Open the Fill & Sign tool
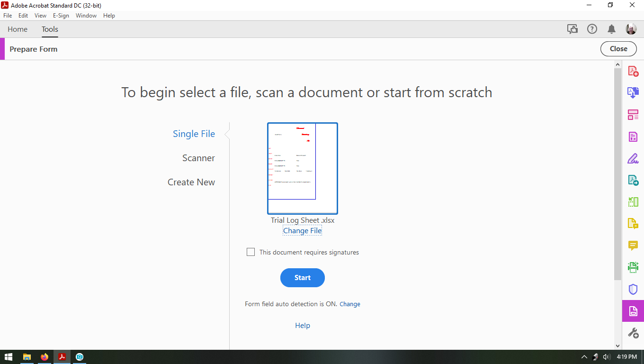Screen dimensions: 644x364 click(x=633, y=158)
